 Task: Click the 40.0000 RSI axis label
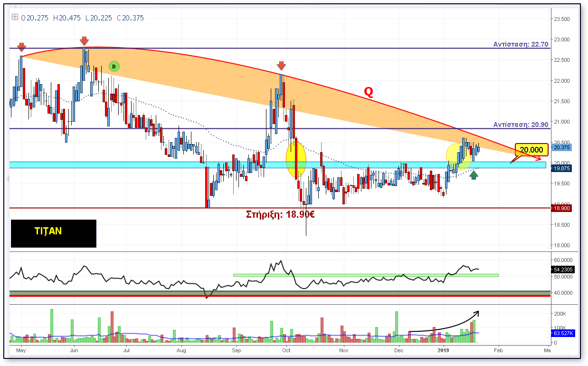[x=564, y=293]
